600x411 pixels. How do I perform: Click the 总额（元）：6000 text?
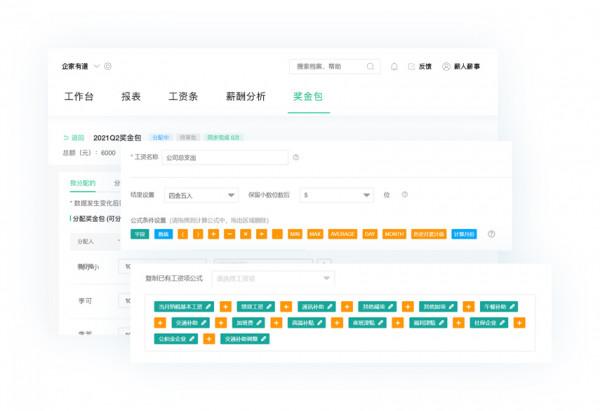(89, 153)
